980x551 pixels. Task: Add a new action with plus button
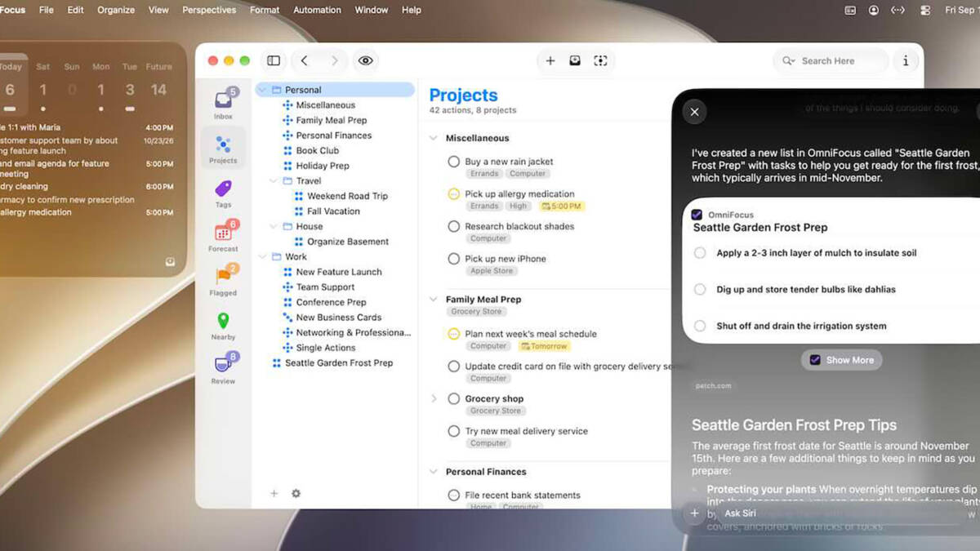click(550, 60)
